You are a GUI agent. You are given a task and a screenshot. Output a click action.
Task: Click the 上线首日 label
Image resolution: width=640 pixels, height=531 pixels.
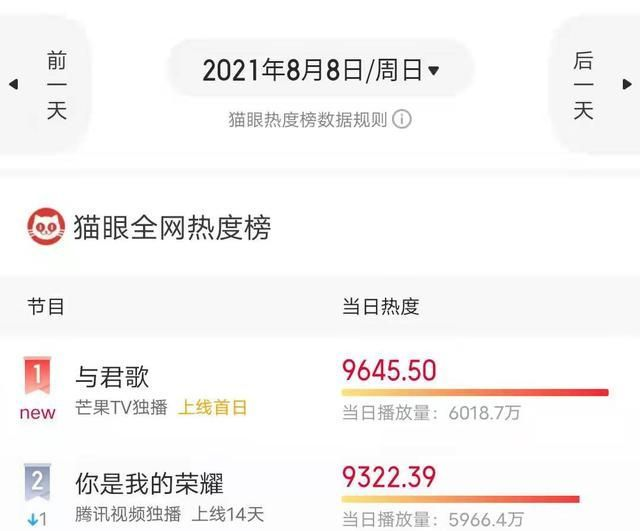(213, 408)
